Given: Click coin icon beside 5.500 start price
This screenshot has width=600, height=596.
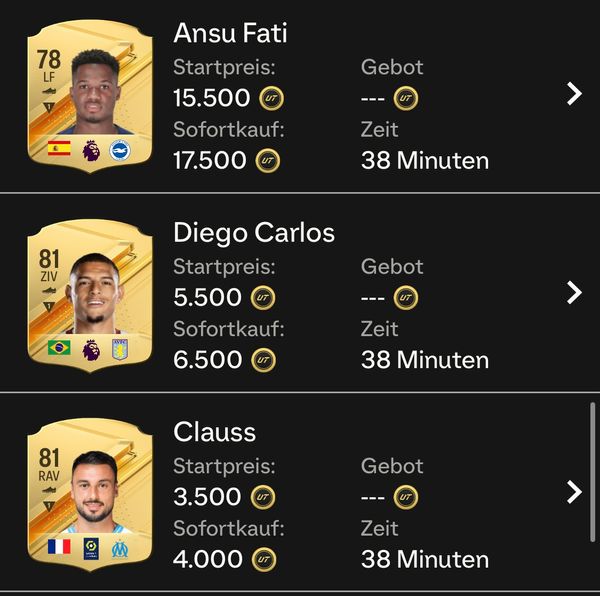Looking at the screenshot, I should (x=263, y=298).
